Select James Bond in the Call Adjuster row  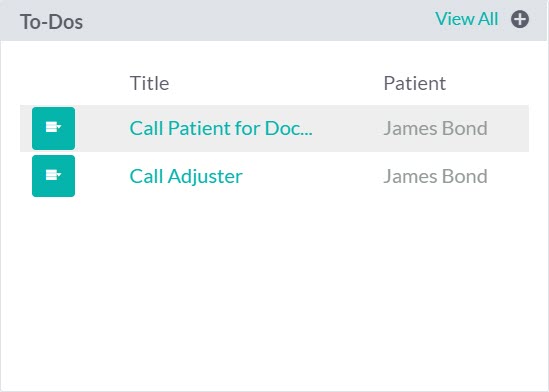point(435,176)
